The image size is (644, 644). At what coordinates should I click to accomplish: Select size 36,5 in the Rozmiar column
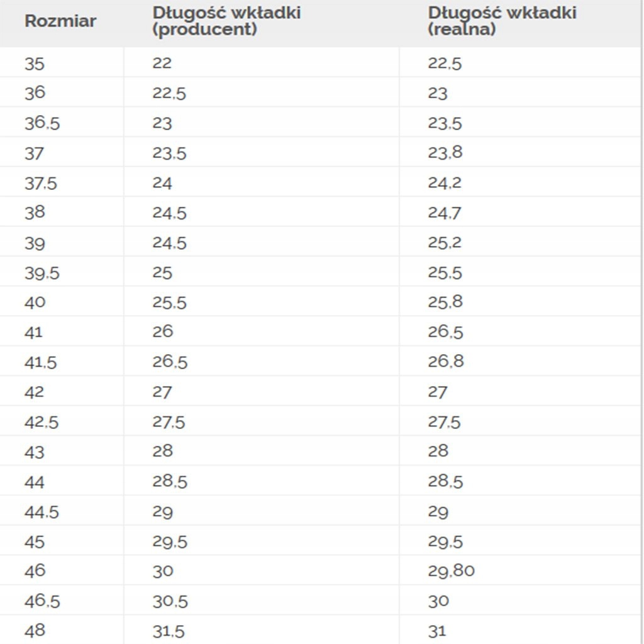click(42, 123)
